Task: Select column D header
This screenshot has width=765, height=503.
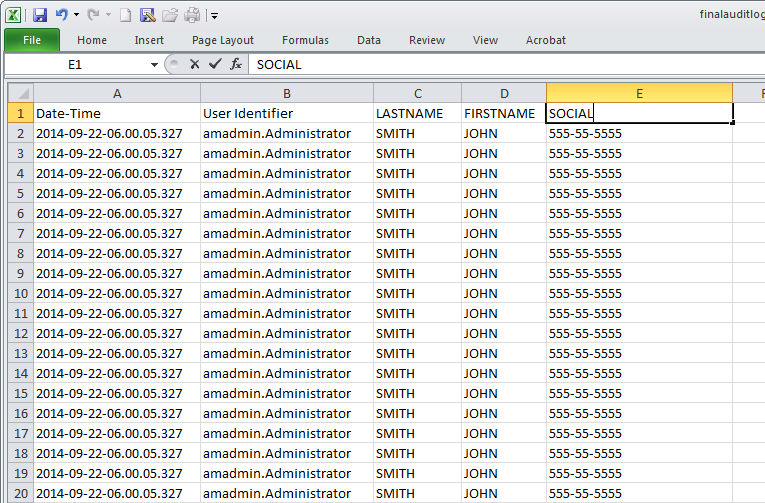Action: [504, 93]
